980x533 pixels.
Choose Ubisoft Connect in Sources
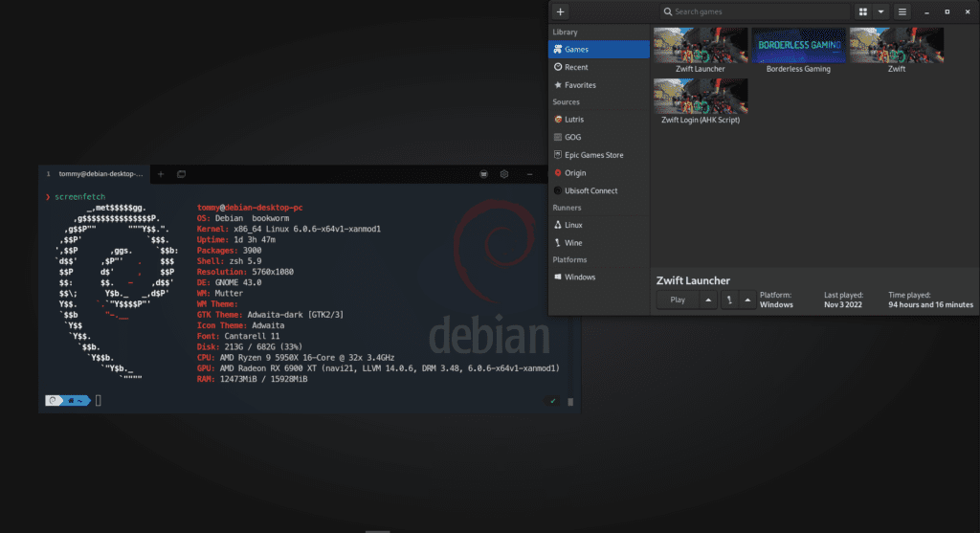click(x=590, y=190)
